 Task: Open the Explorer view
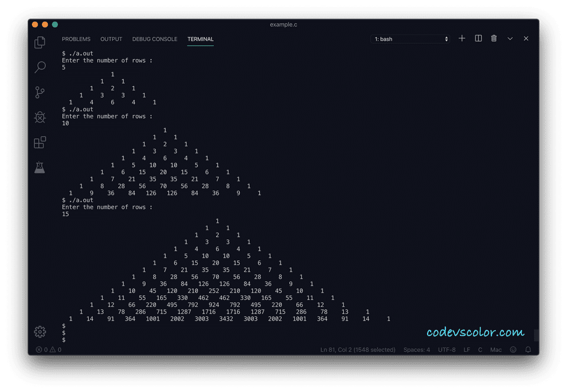40,42
